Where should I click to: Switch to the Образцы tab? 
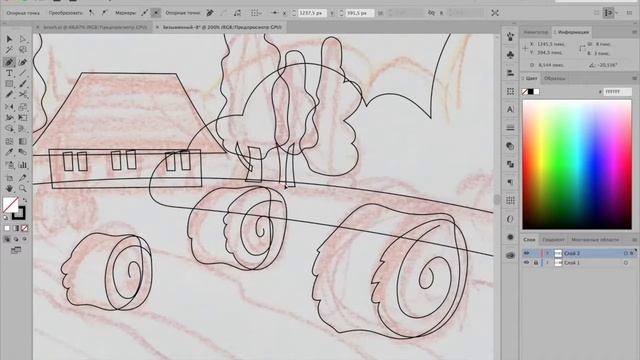point(554,78)
